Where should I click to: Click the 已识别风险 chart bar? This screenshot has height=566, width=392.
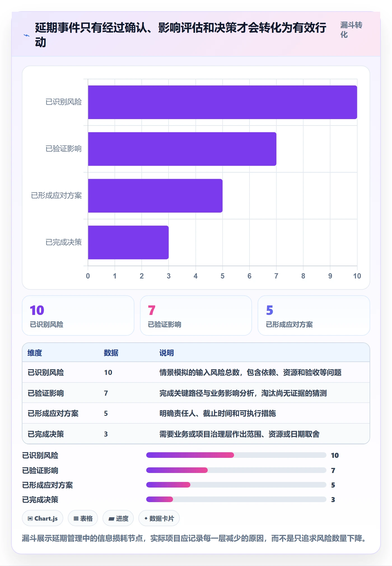click(223, 102)
